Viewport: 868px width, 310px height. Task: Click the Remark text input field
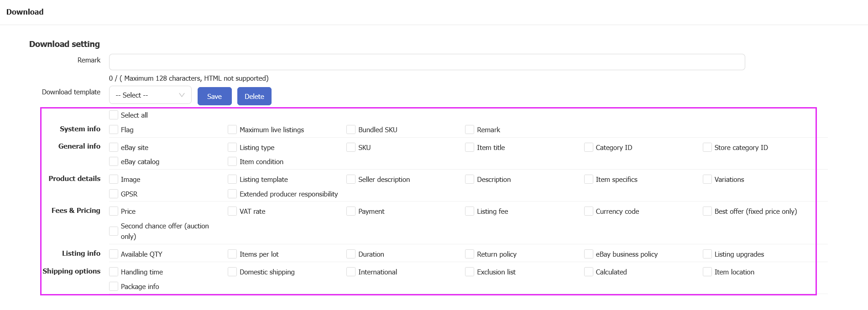[x=427, y=62]
